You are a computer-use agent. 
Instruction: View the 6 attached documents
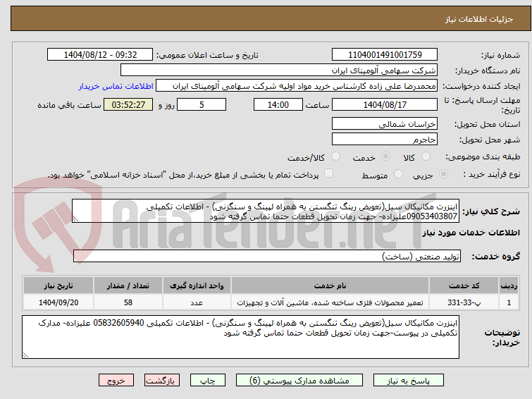point(299,381)
